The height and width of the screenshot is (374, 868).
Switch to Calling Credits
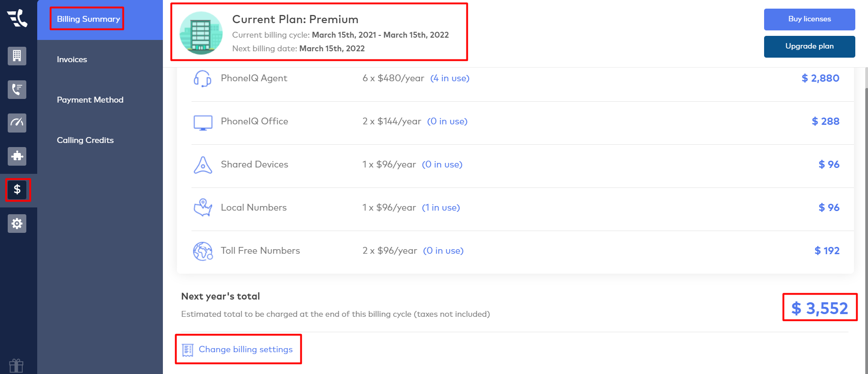pos(85,140)
